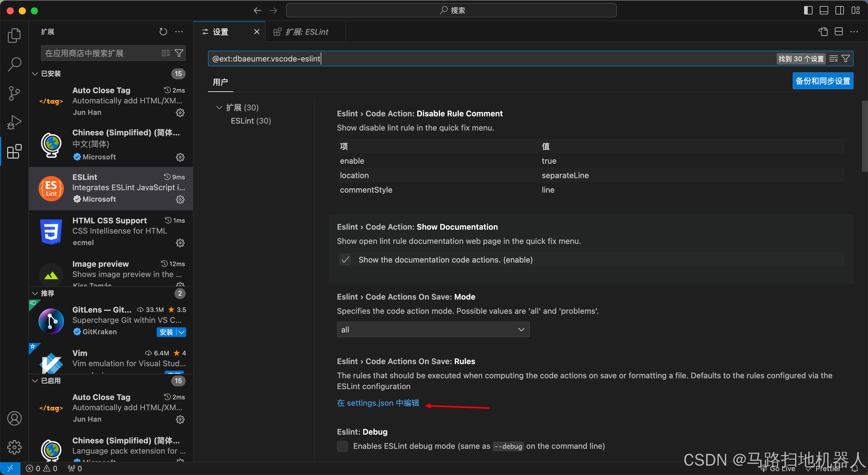This screenshot has width=868, height=475.
Task: Click ESLint extension's manage gear icon
Action: [x=180, y=200]
